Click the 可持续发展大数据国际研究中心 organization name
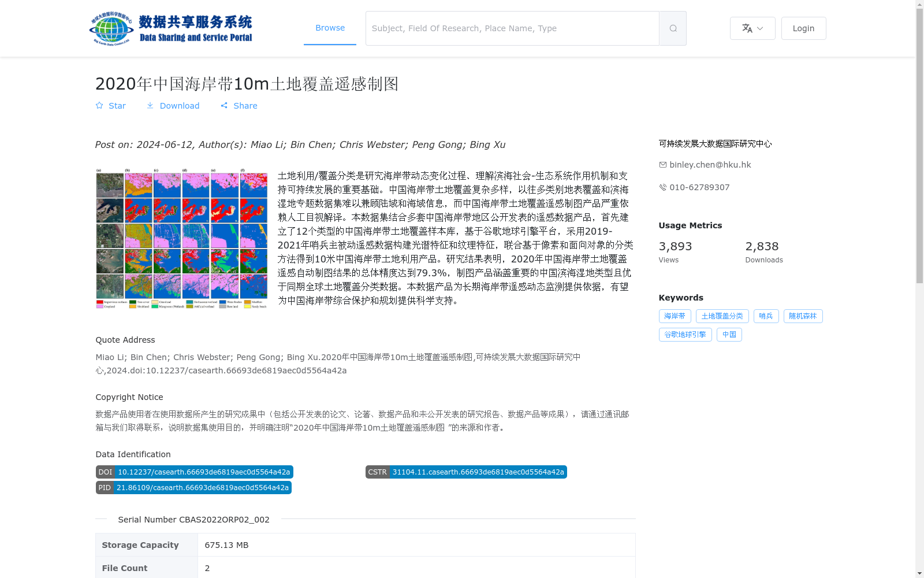Image resolution: width=924 pixels, height=578 pixels. pos(715,144)
